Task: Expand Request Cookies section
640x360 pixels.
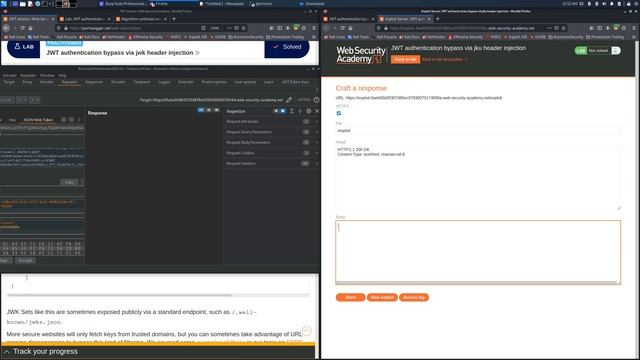Action: [271, 153]
